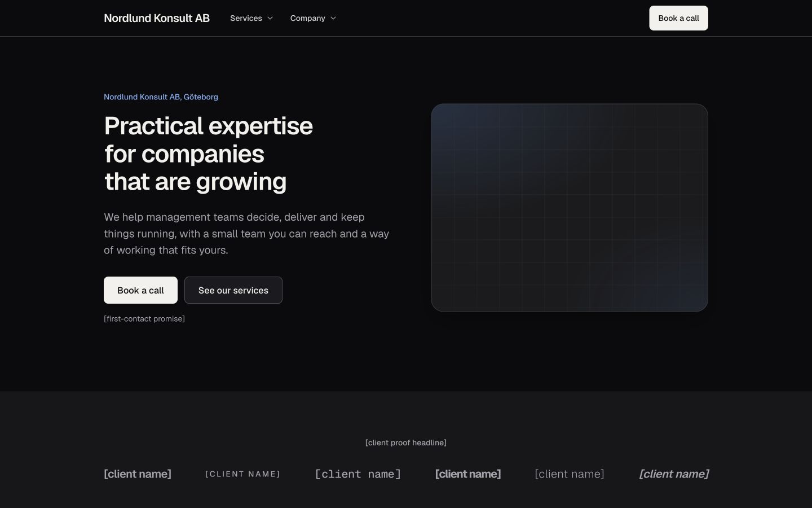Click the Practical expertise headline

[x=208, y=154]
